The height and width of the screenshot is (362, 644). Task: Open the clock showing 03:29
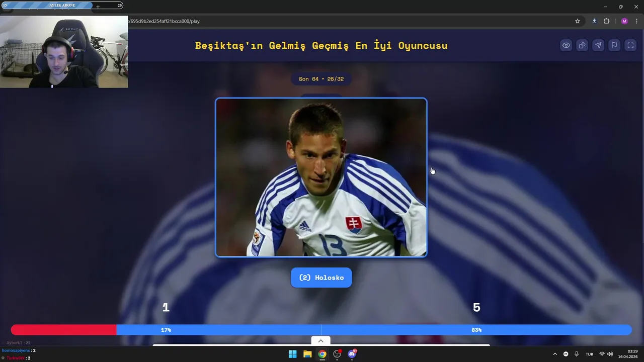tap(628, 354)
